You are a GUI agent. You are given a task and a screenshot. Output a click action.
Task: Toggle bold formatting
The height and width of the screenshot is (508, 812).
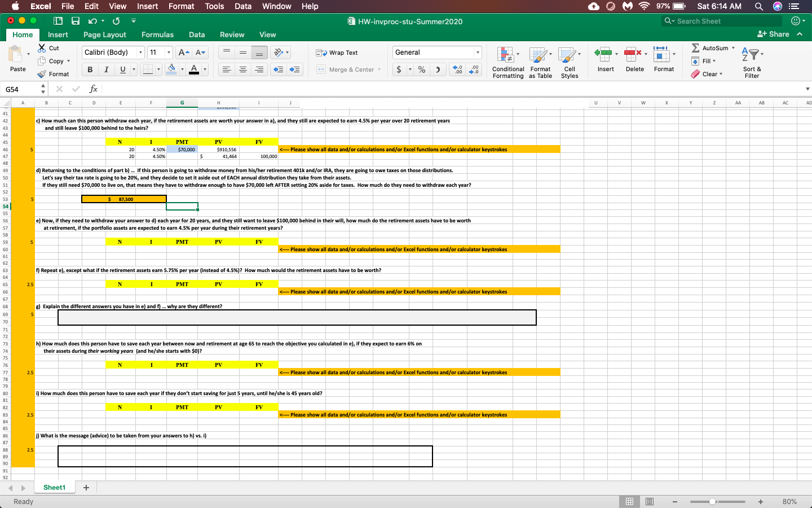(90, 69)
